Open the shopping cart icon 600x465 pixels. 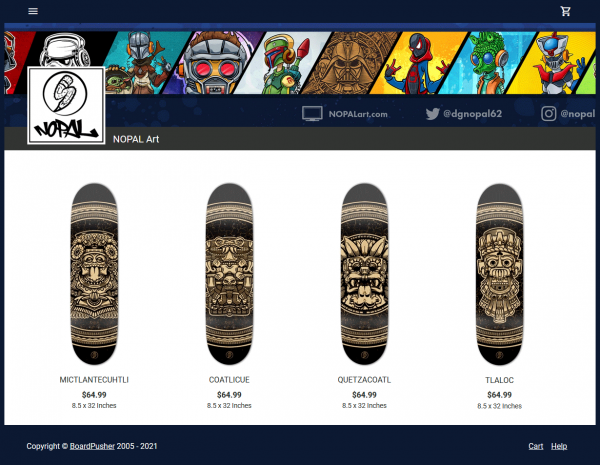pos(565,11)
